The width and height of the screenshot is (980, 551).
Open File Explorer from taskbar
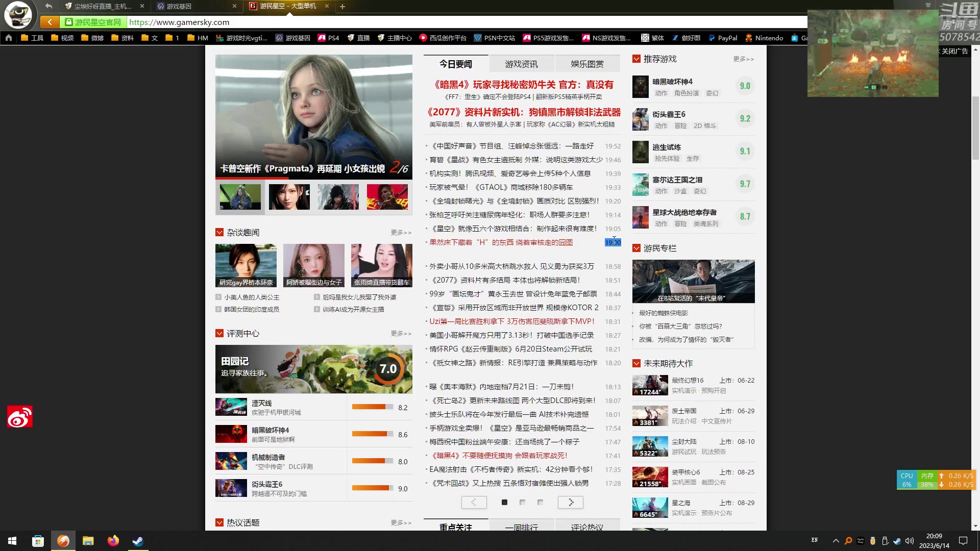point(88,541)
